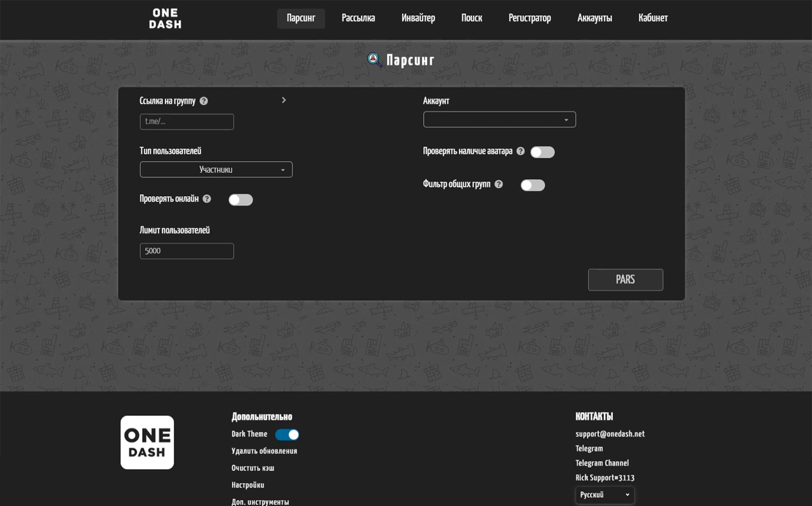Open the Аккаунт dropdown
The width and height of the screenshot is (812, 506).
pos(500,119)
